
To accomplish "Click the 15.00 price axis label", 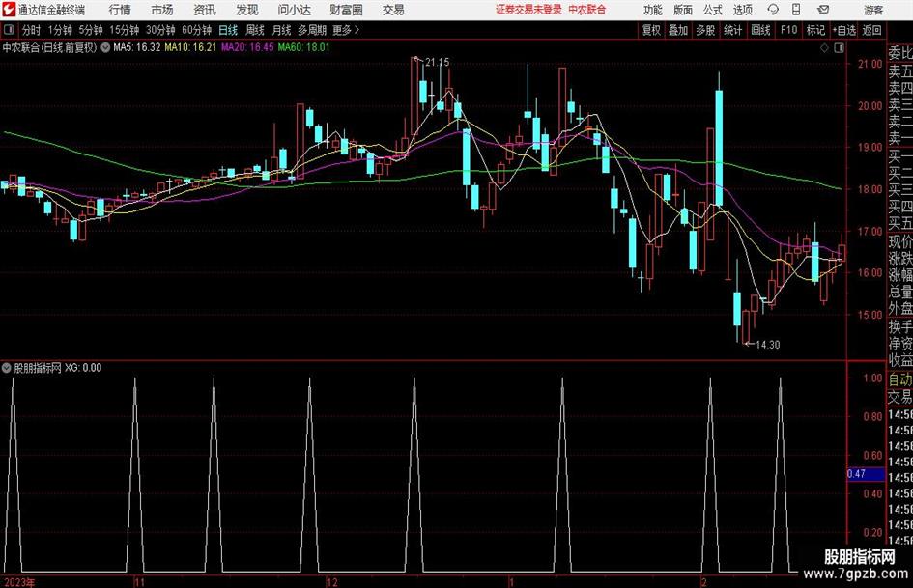I will pyautogui.click(x=870, y=315).
